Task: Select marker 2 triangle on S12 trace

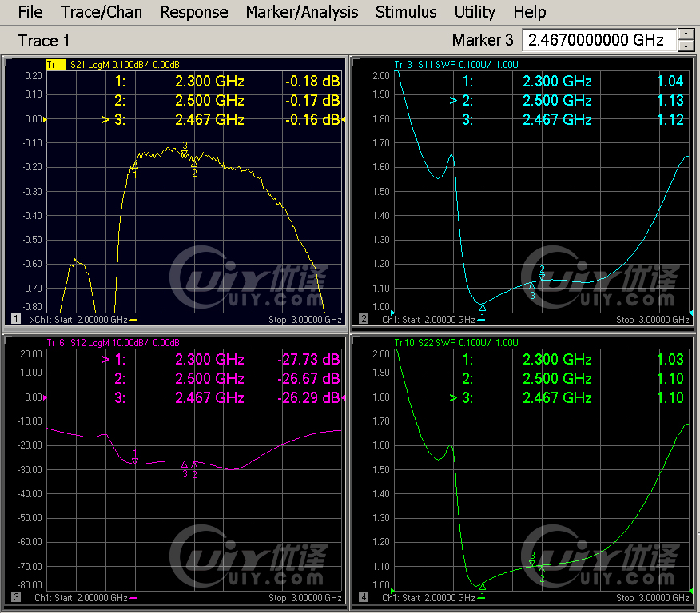Action: (194, 465)
